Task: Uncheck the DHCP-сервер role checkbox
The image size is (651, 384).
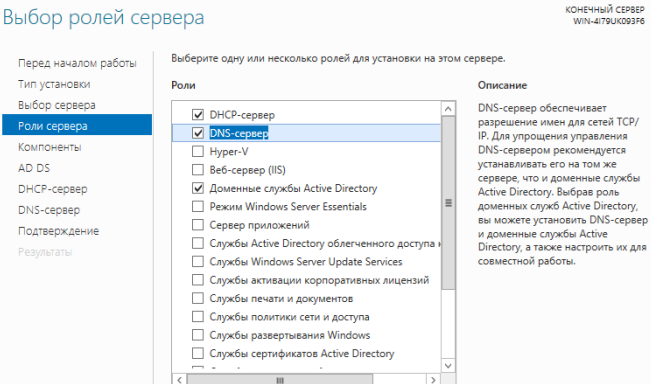Action: (198, 115)
